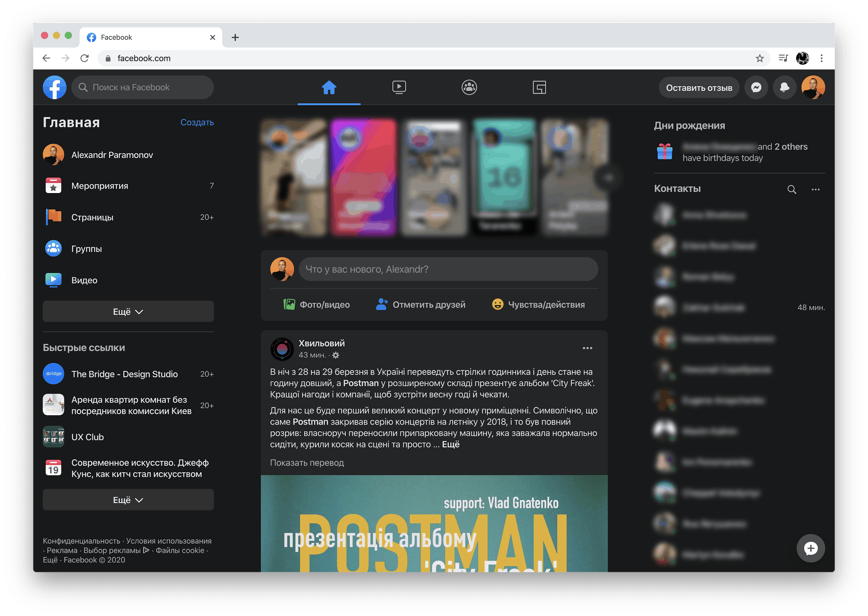Click the Оставить отзыв button
Screen dimensions: 868x616
click(699, 88)
